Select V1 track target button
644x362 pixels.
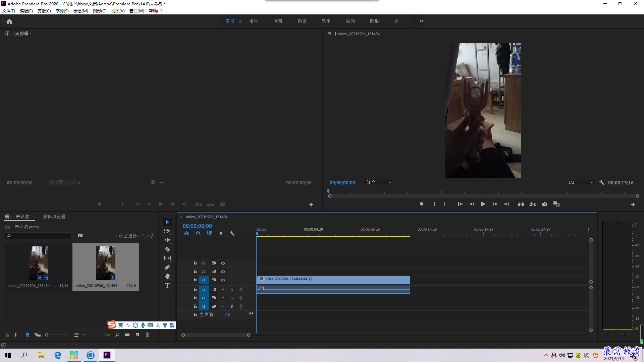(204, 280)
